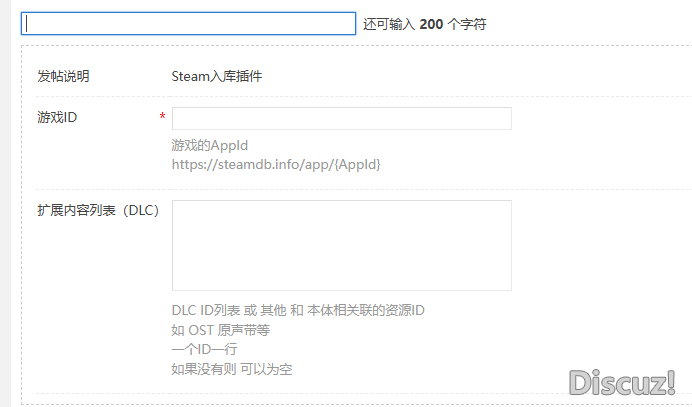692x407 pixels.
Task: Click the 个字符 text after the counter
Action: 467,23
